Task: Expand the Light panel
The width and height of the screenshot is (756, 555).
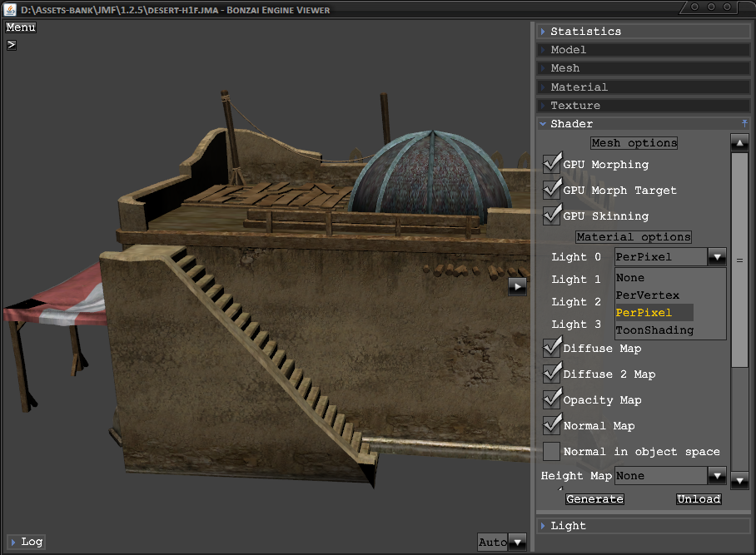Action: point(568,526)
